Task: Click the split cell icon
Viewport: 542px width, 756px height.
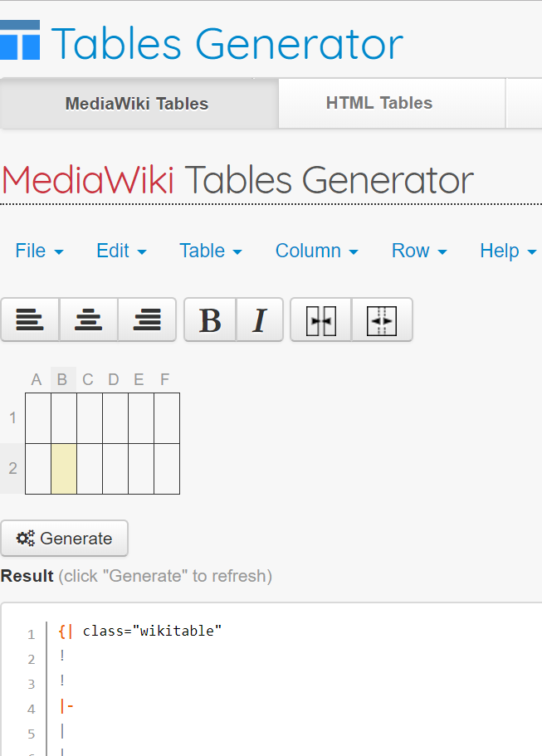Action: click(382, 319)
